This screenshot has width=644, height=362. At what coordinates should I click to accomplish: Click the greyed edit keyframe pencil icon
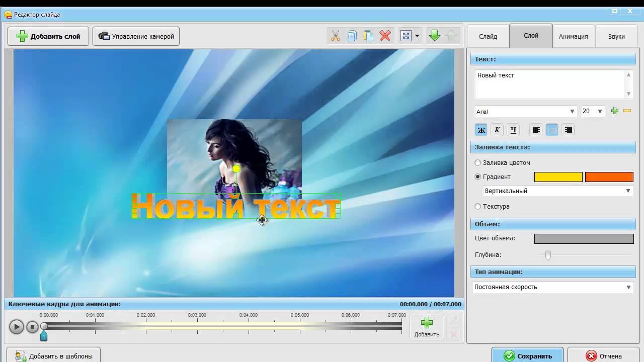tap(453, 320)
